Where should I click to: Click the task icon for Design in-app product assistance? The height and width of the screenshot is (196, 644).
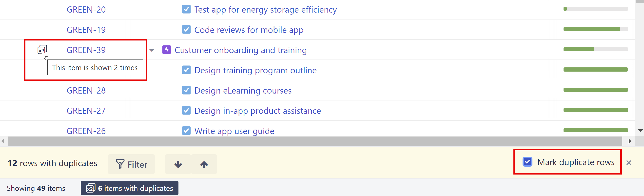[x=186, y=110]
